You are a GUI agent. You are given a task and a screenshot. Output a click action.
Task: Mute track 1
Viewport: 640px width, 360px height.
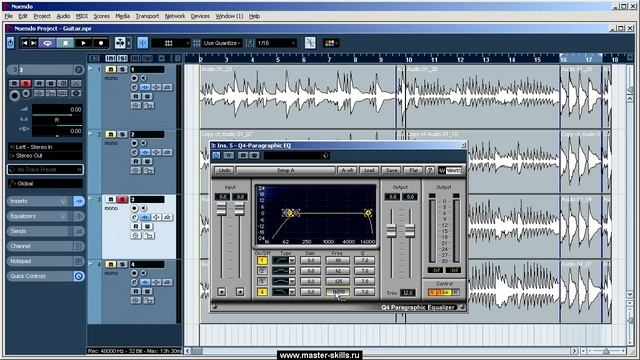point(111,69)
